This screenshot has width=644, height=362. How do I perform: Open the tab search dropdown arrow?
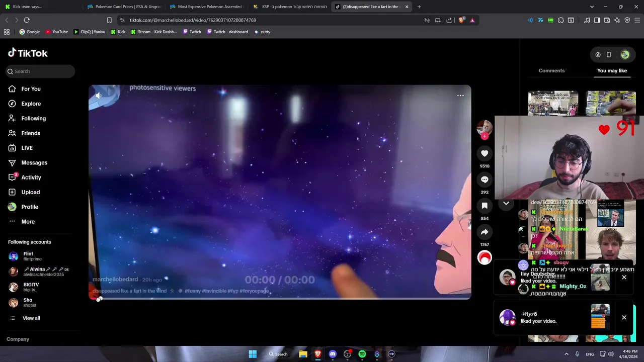[x=592, y=7]
